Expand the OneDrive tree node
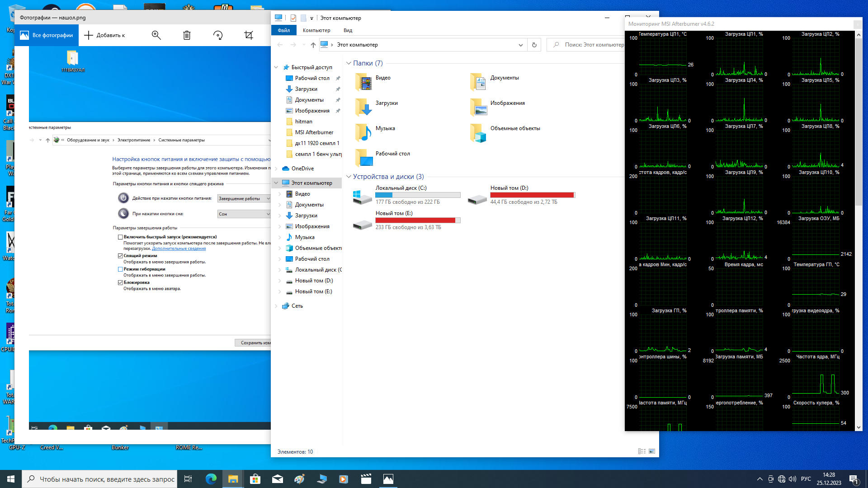 (x=276, y=169)
